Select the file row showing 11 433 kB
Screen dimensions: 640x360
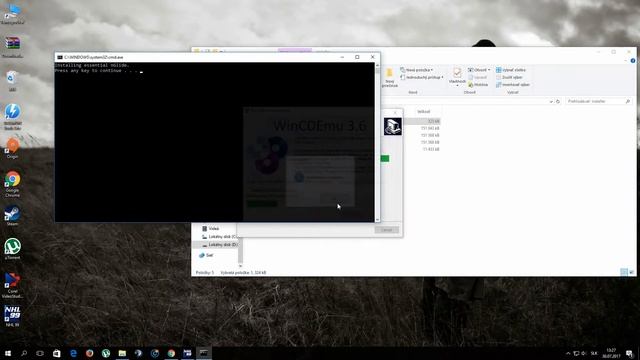(431, 149)
